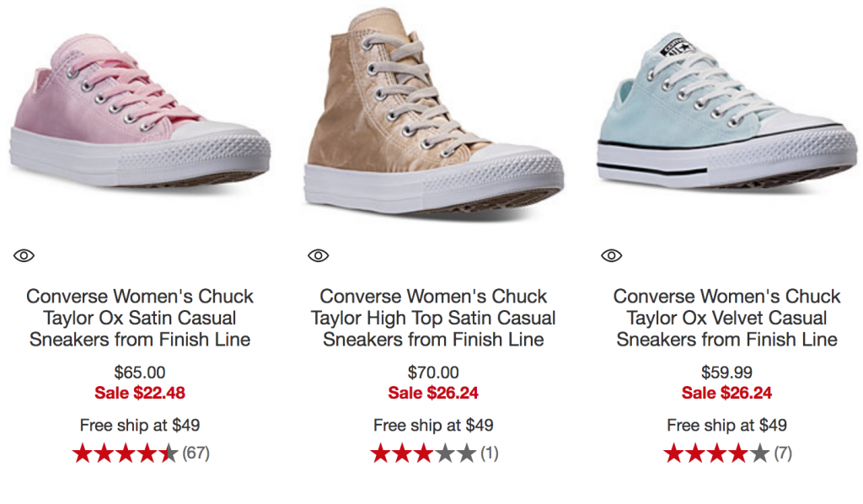Open quick view for gold high top sneaker
The image size is (863, 504).
[x=318, y=255]
